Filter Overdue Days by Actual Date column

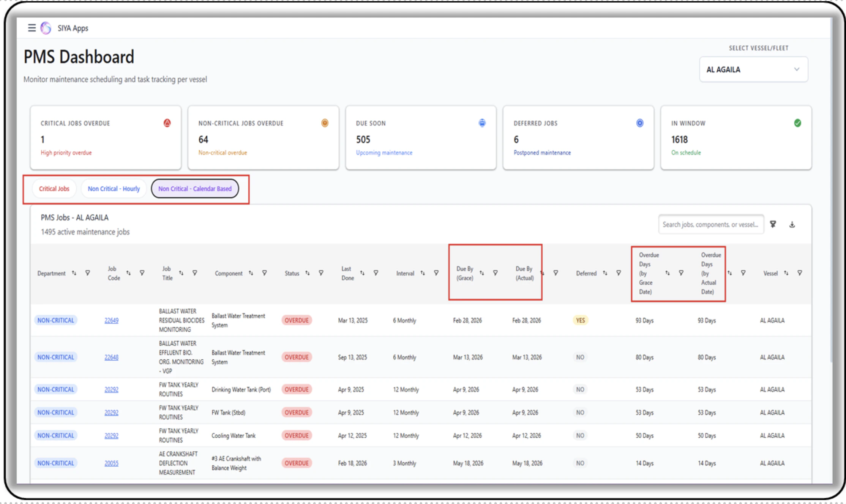click(743, 273)
